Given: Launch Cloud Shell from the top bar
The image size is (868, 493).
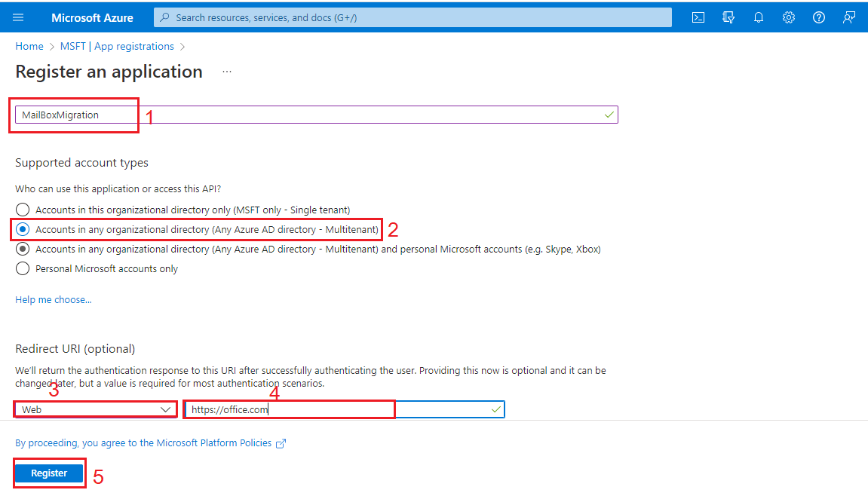Looking at the screenshot, I should point(698,17).
